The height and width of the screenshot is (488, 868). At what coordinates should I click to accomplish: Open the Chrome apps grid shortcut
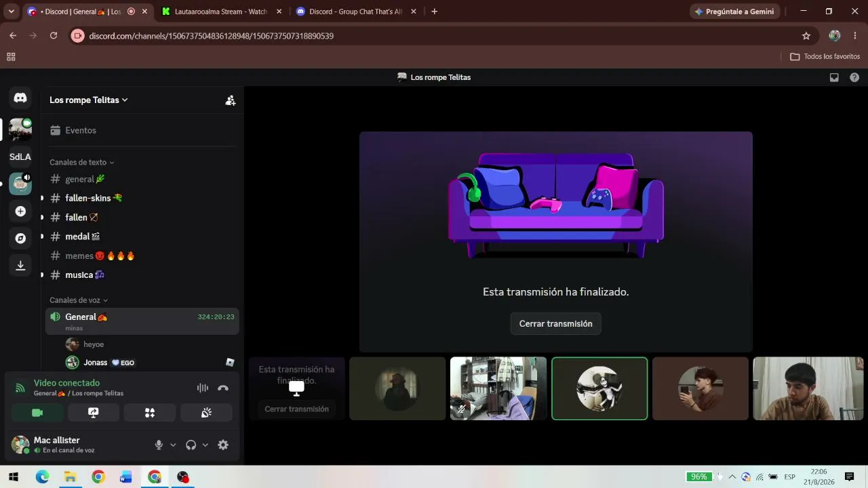tap(11, 57)
